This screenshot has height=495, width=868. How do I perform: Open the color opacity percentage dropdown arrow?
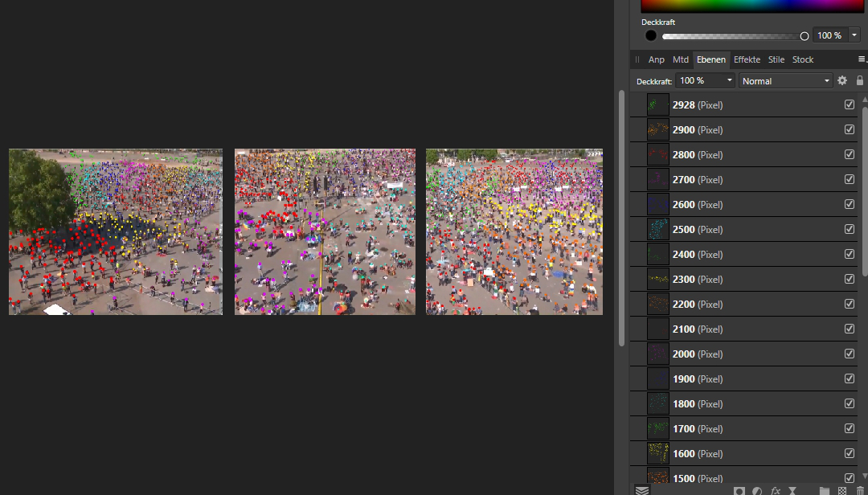(x=854, y=35)
